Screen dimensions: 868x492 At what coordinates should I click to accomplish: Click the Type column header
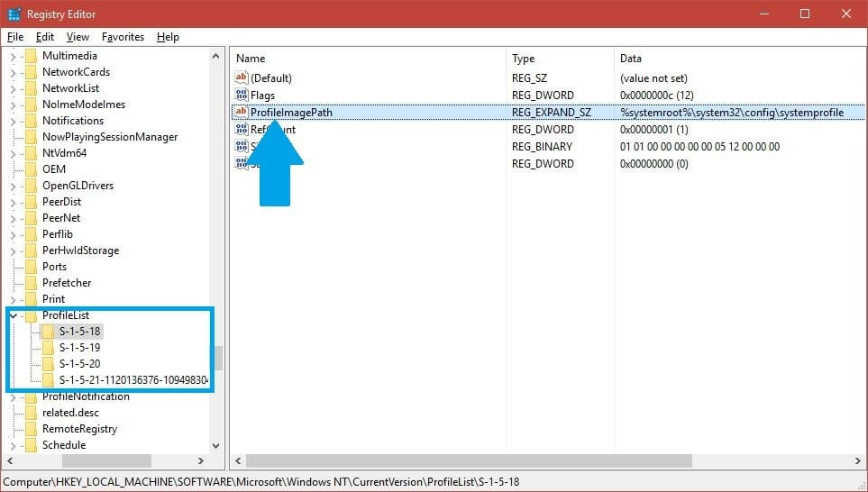click(x=559, y=59)
